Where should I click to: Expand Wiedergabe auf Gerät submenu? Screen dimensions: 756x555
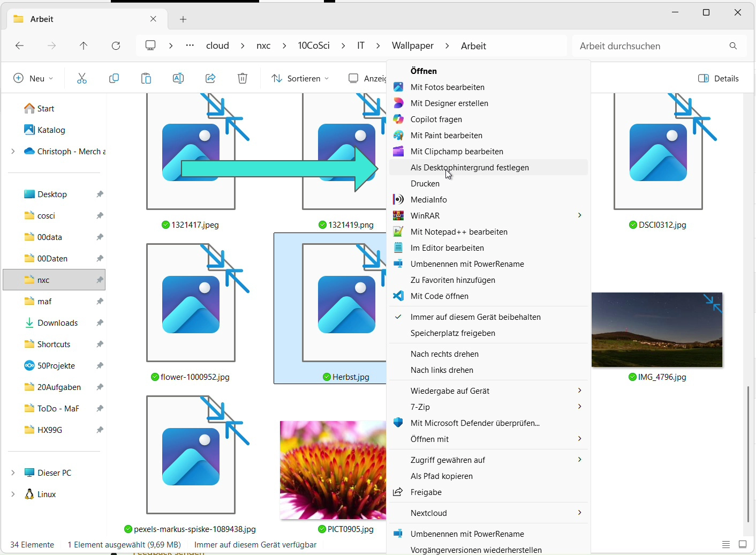pos(579,391)
